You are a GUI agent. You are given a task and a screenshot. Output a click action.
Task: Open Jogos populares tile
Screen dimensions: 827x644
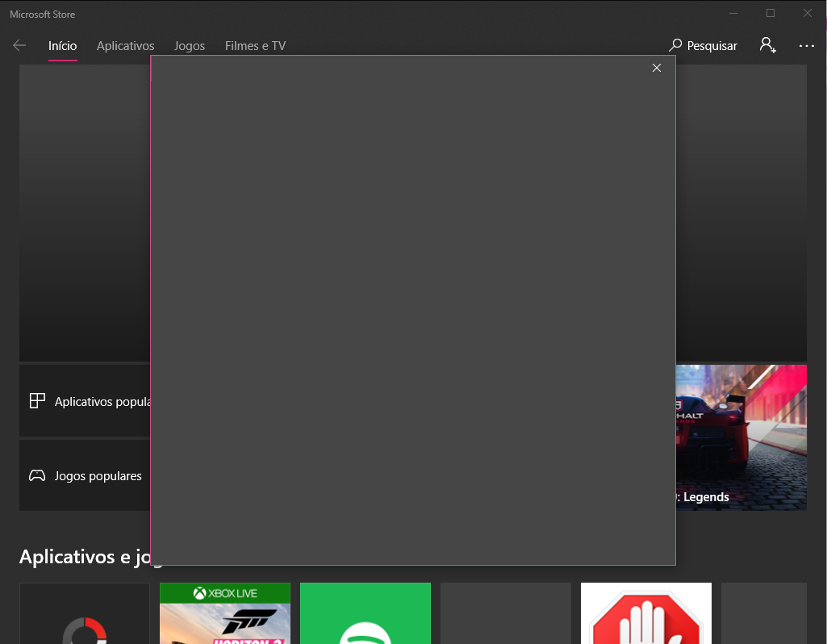click(85, 475)
